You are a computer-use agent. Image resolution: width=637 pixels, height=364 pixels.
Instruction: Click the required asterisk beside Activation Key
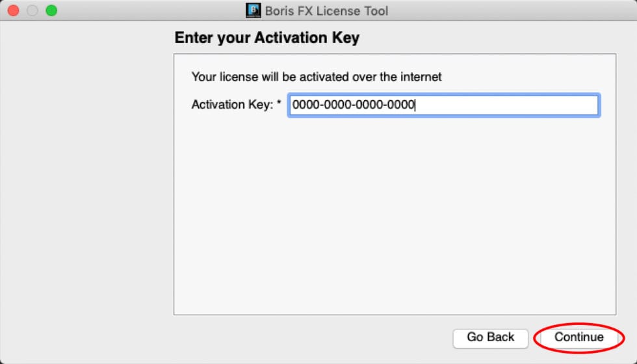(x=279, y=104)
